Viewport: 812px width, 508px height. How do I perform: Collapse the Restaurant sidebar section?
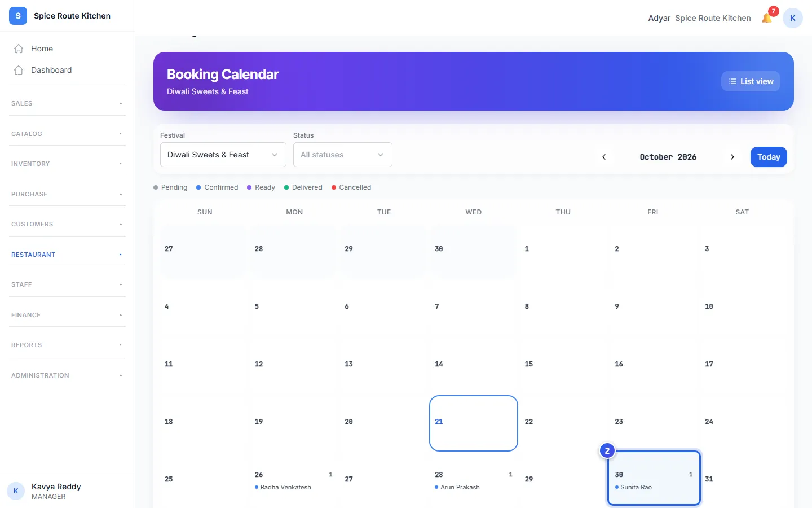click(68, 255)
